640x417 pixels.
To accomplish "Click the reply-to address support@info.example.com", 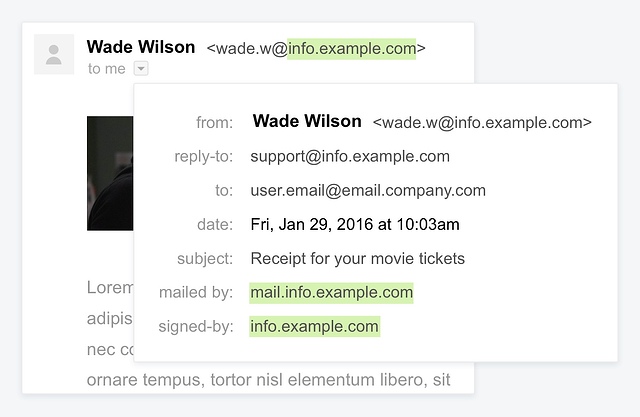I will [x=350, y=156].
